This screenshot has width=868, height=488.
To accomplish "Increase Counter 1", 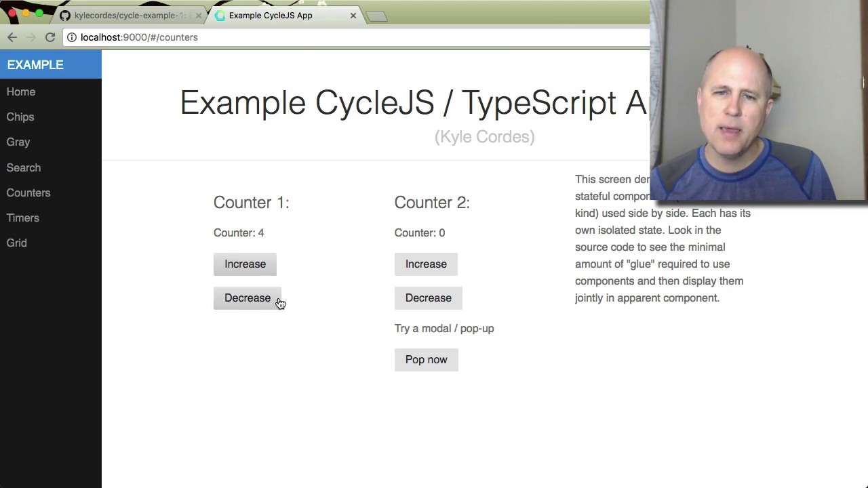I will (245, 264).
